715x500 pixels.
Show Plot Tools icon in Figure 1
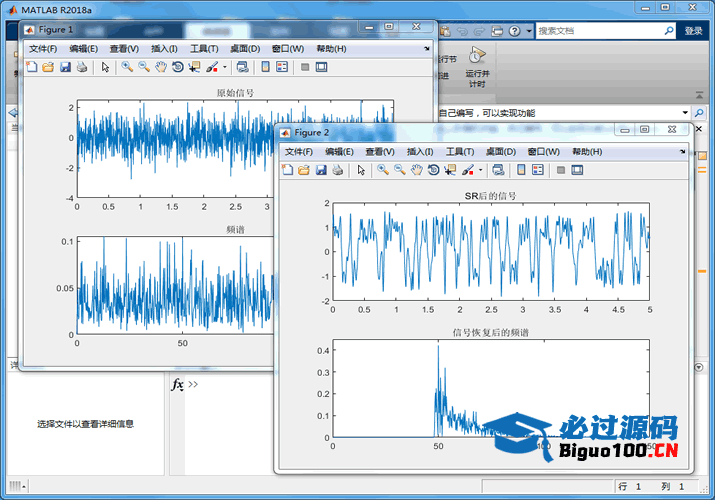coord(321,67)
